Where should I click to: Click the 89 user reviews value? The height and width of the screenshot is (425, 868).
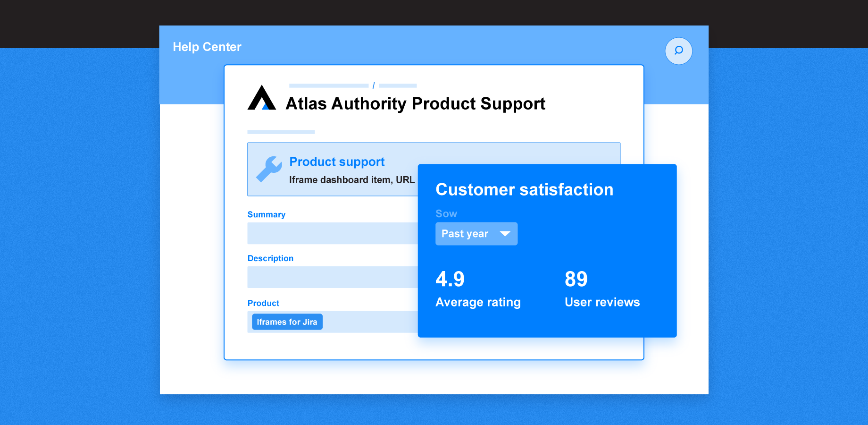576,279
